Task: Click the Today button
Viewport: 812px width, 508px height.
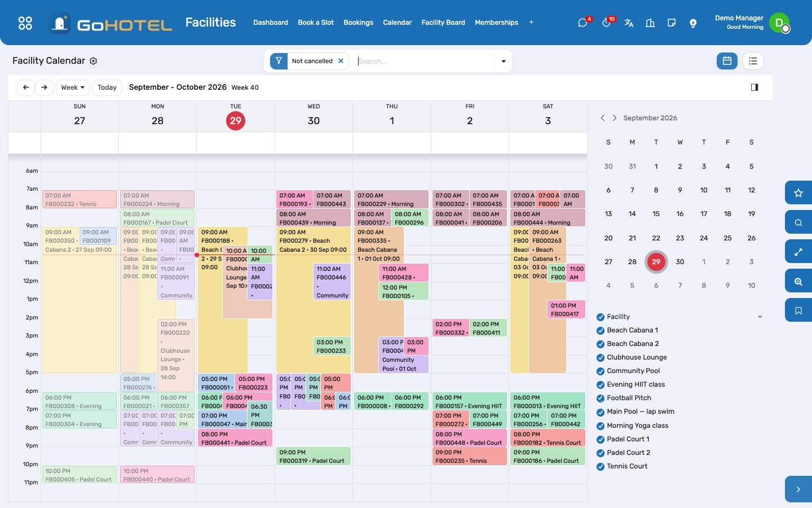Action: tap(107, 87)
